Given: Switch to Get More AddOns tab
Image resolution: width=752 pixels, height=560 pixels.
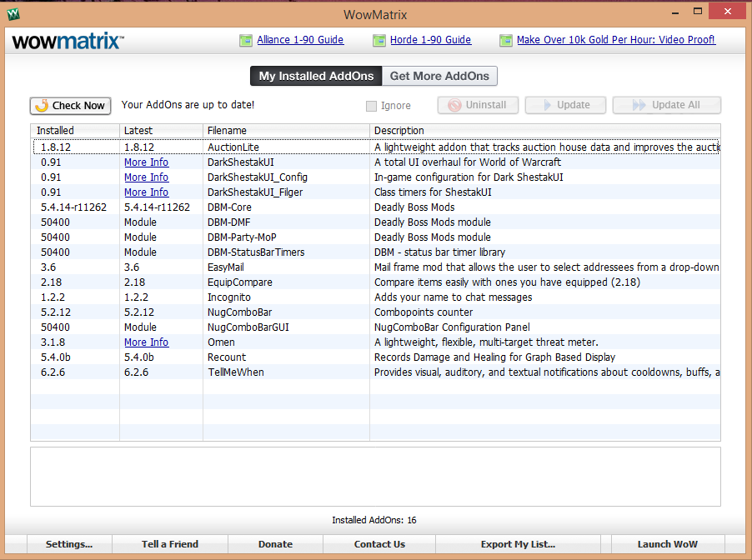Looking at the screenshot, I should coord(439,76).
